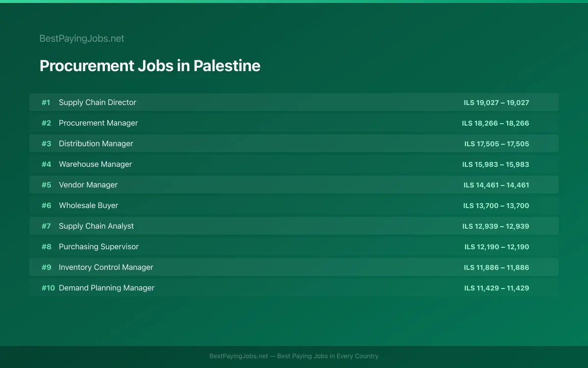Click salary ILS 19,027 – 19,027

(x=496, y=103)
